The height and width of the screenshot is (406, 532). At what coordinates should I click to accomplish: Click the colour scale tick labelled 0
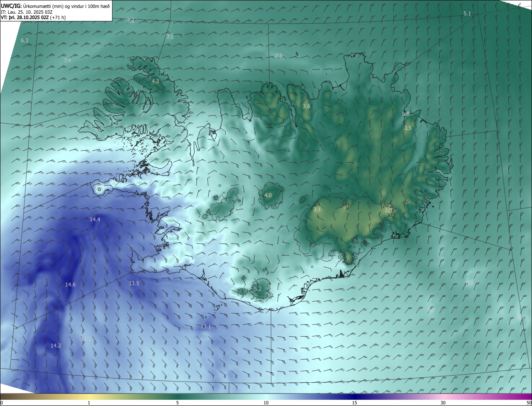pos(1,403)
